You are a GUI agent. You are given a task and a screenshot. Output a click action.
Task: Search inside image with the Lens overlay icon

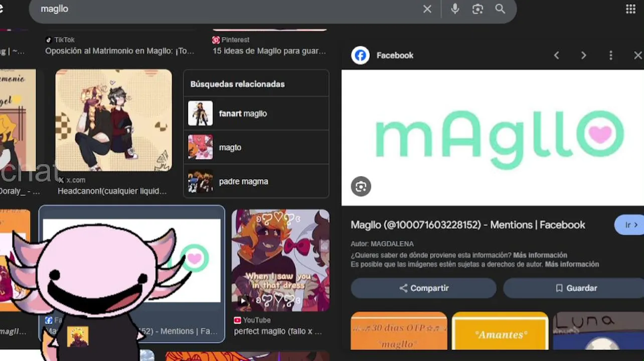[x=361, y=187]
